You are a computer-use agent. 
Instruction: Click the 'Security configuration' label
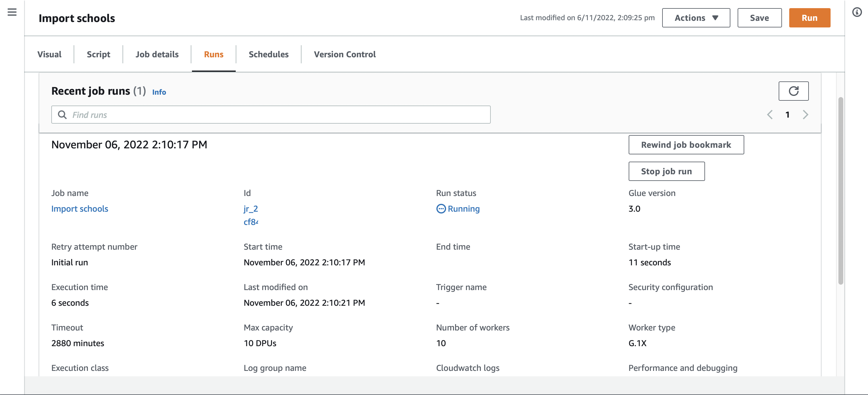pyautogui.click(x=671, y=287)
